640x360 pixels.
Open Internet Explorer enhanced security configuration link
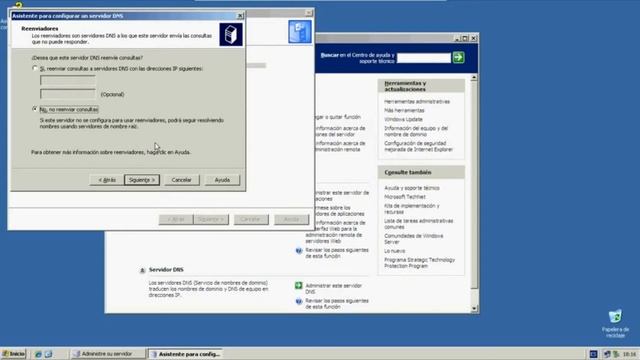click(x=418, y=147)
